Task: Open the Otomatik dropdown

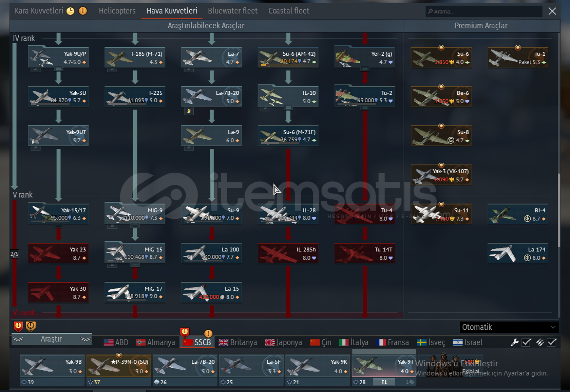Action: (509, 327)
